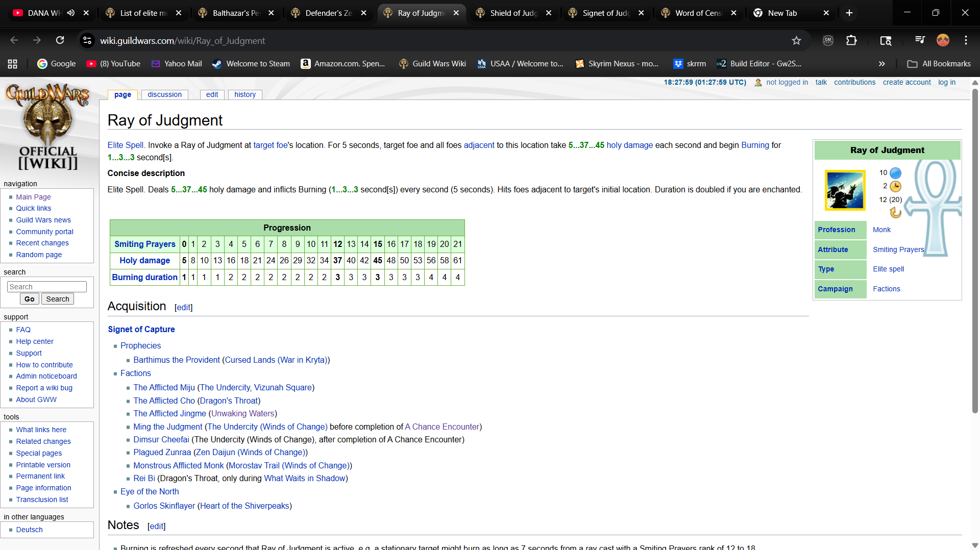Open What Waits in Shadow link

(x=305, y=478)
